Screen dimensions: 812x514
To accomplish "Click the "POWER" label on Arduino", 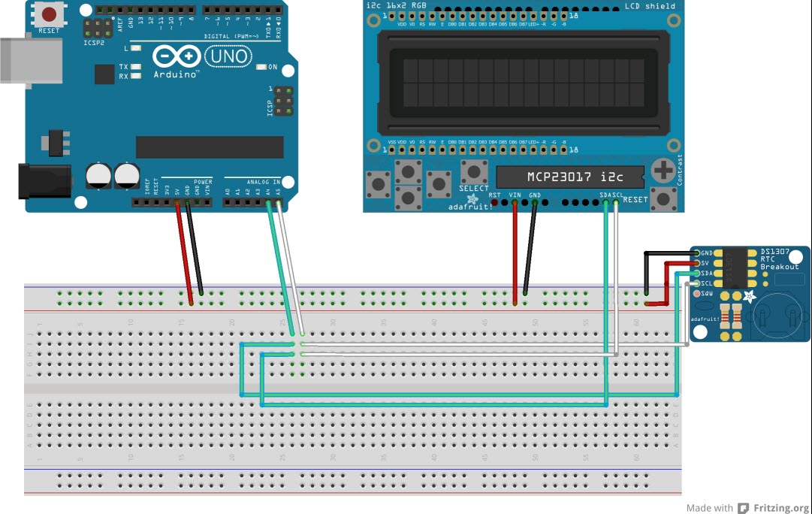I will click(203, 182).
